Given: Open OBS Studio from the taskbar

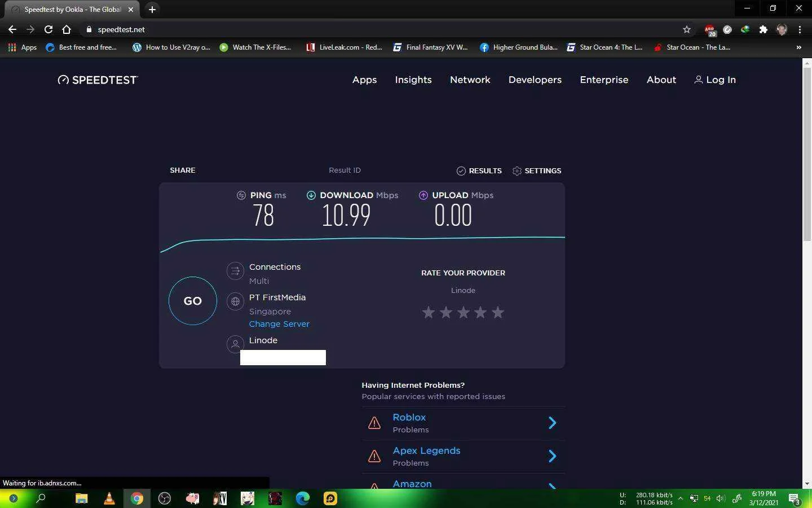Looking at the screenshot, I should pyautogui.click(x=165, y=498).
